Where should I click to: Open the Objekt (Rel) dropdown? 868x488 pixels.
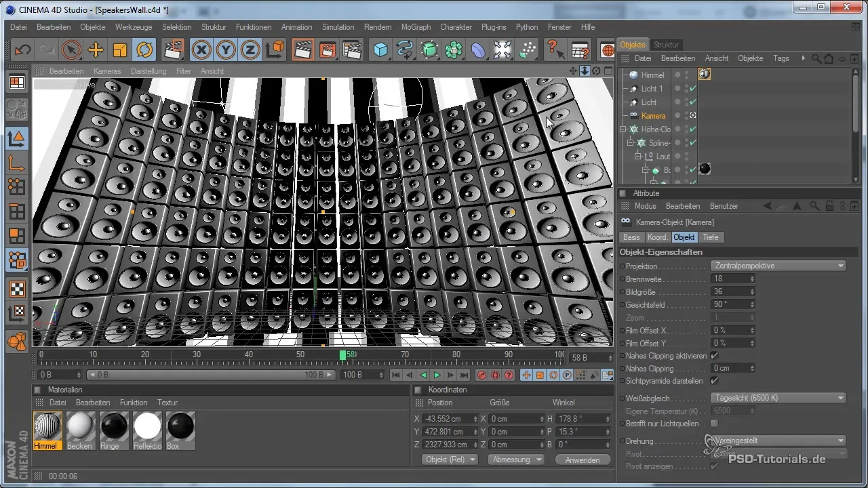(450, 460)
